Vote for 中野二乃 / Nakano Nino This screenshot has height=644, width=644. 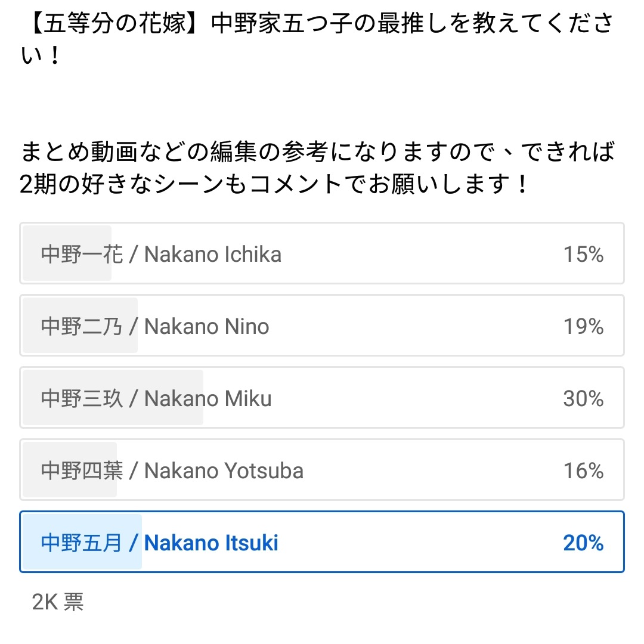click(x=321, y=326)
